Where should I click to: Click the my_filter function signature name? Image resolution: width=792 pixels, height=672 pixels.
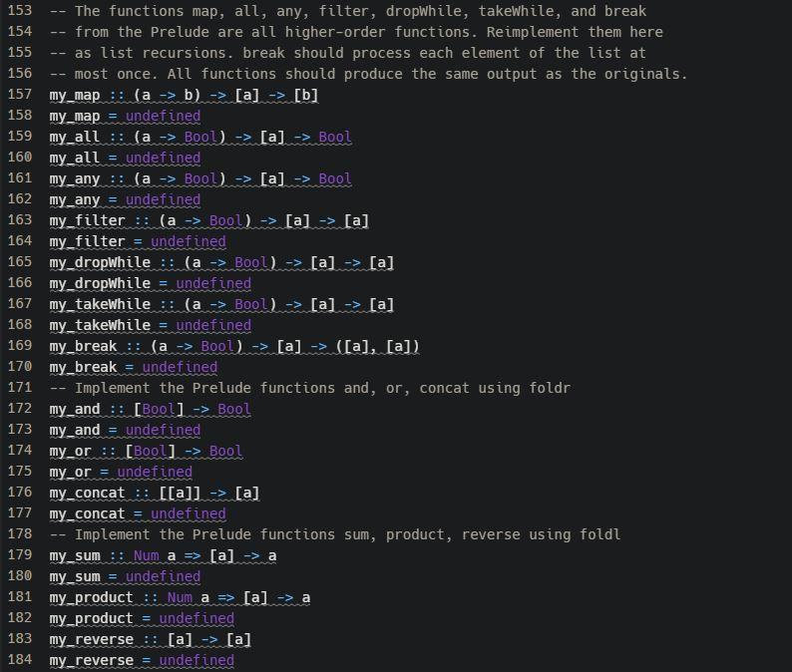tap(87, 220)
